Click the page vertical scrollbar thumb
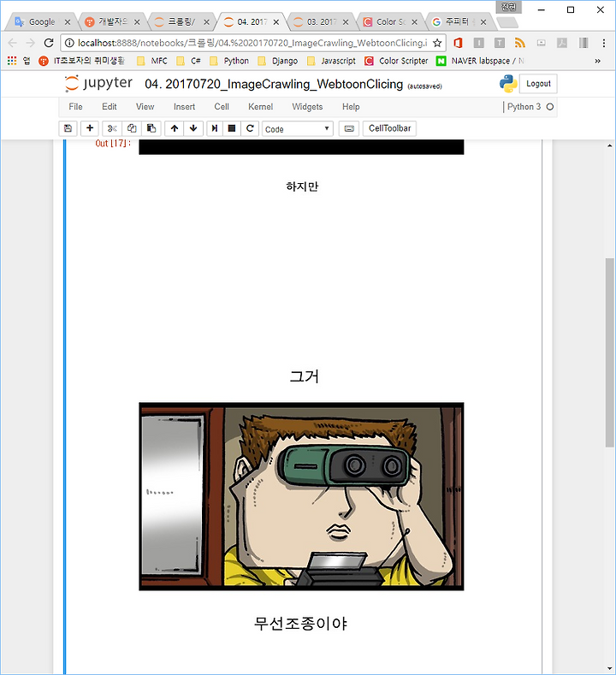 pyautogui.click(x=609, y=352)
